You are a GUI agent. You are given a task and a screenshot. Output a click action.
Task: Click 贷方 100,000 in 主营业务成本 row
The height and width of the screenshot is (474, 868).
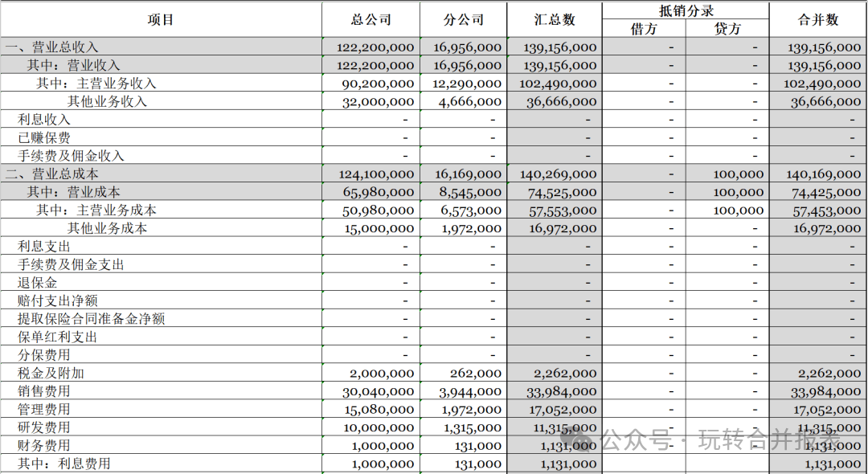738,210
